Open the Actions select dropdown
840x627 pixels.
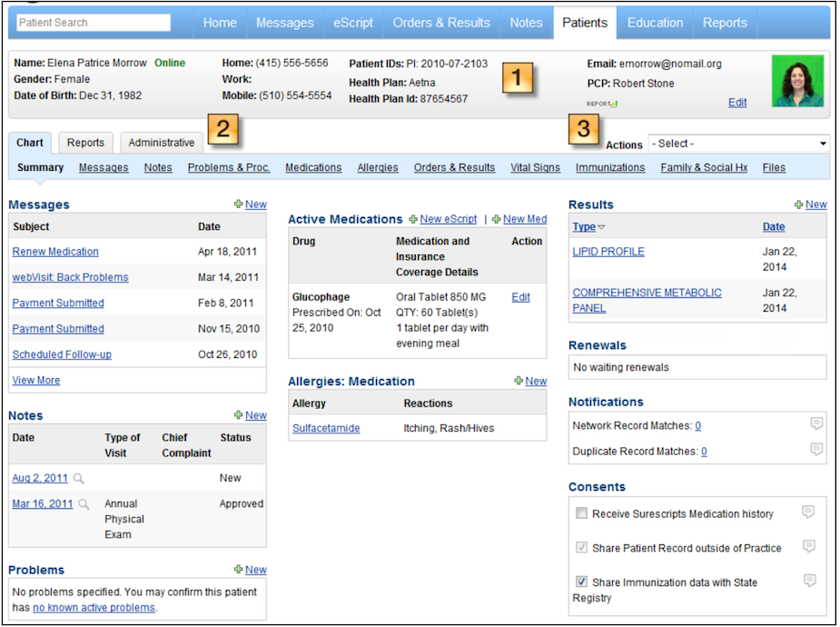(738, 144)
